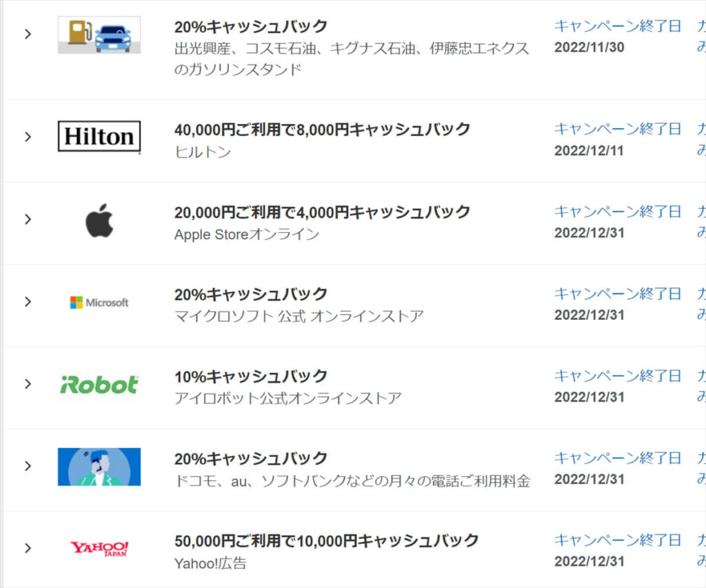Expand the gasoline stand cashback offer chevron
Screen dimensions: 706x588
click(28, 34)
